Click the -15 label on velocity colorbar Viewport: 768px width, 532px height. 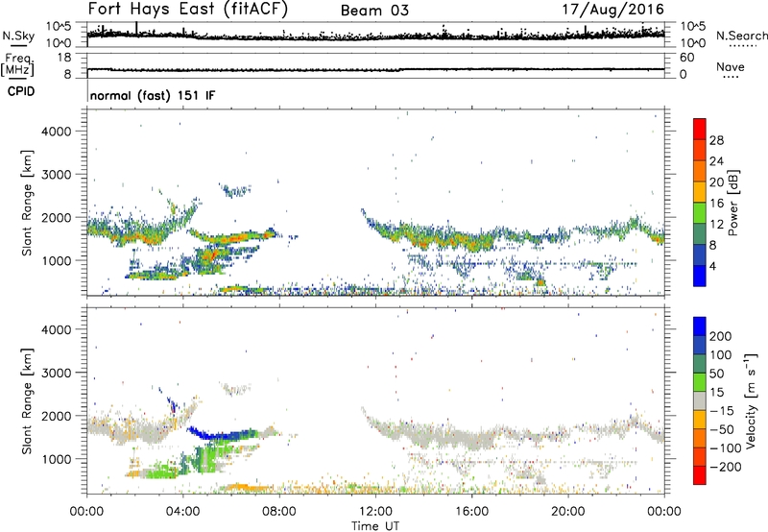coord(722,410)
